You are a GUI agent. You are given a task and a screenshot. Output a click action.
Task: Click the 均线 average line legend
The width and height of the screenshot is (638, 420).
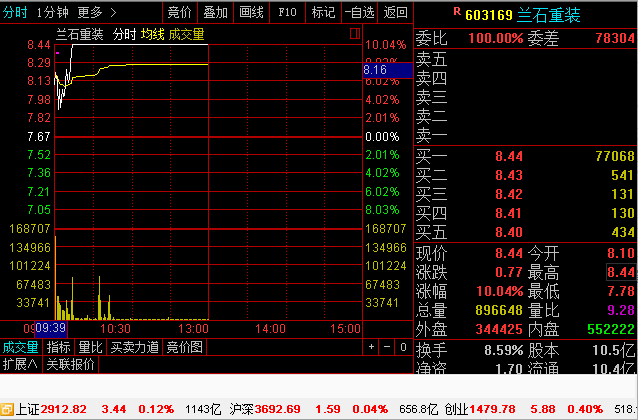pyautogui.click(x=153, y=35)
